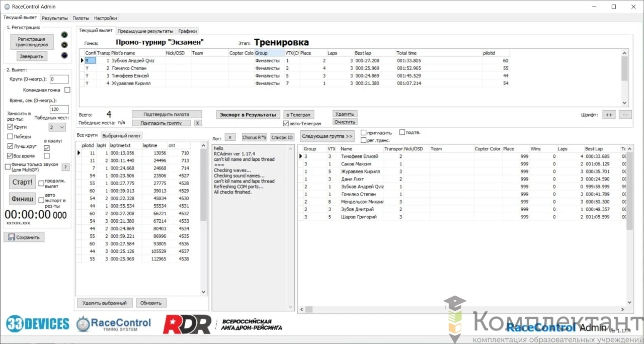Viewport: 644px width, 344px height.
Task: Click the blue indicator light in registration panel
Action: tap(64, 55)
